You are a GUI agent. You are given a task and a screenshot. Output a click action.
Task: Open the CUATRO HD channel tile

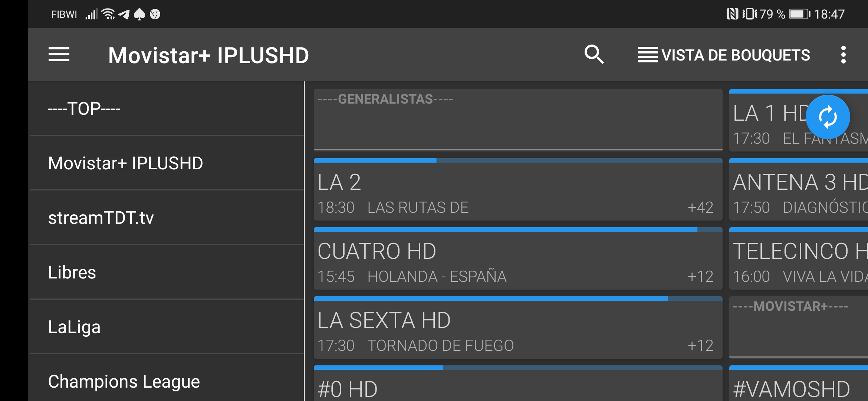pos(518,260)
